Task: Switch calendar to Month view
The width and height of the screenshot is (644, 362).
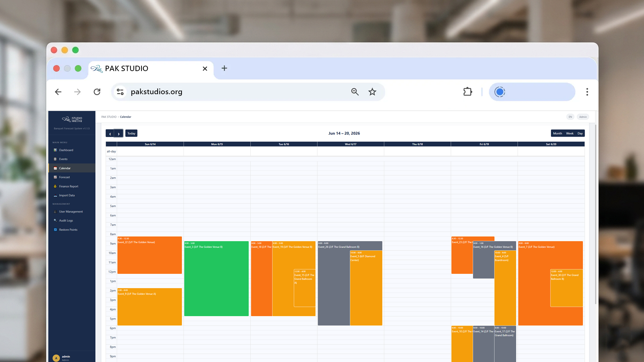Action: point(557,133)
